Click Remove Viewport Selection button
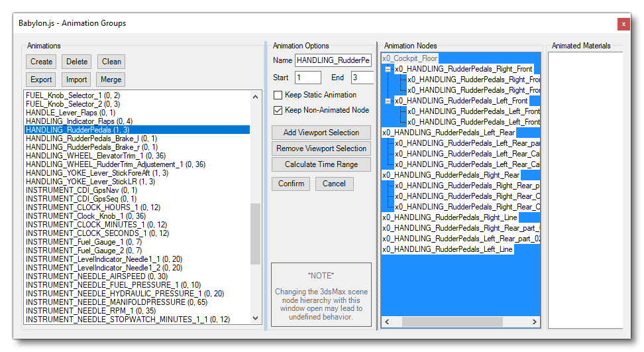 [x=321, y=148]
